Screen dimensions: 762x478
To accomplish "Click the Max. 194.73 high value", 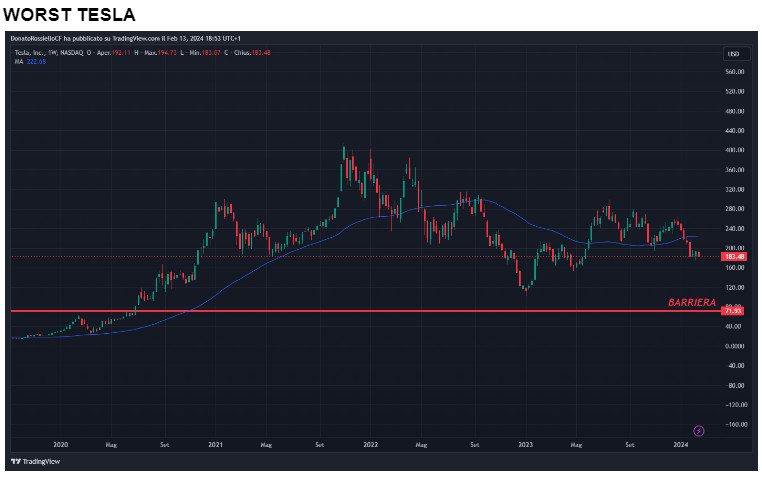I will [160, 53].
